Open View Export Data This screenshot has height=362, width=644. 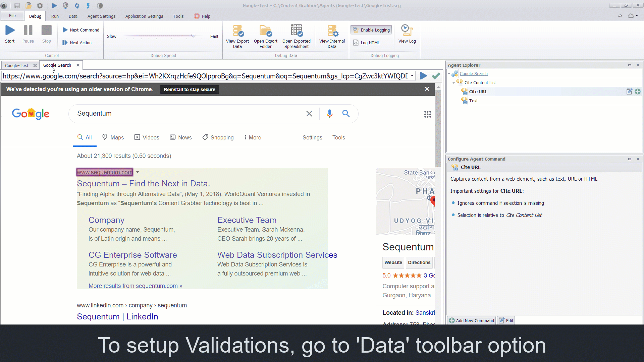237,31
